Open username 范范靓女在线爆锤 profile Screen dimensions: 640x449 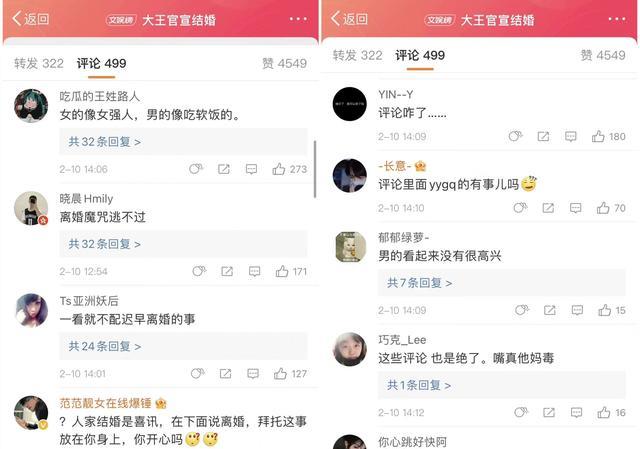coord(105,403)
